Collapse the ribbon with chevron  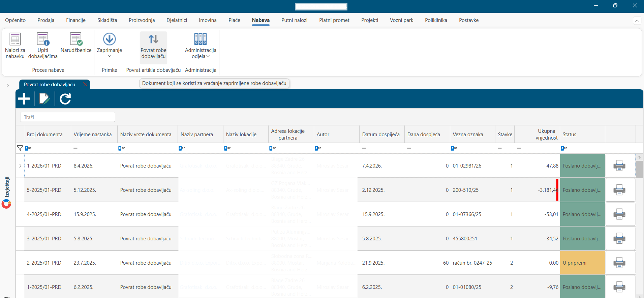point(637,21)
